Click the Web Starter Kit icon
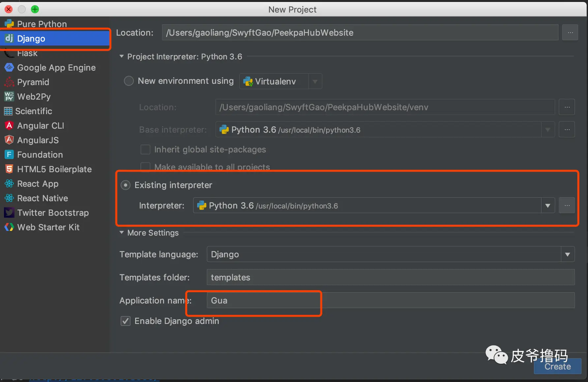The height and width of the screenshot is (382, 588). click(9, 227)
